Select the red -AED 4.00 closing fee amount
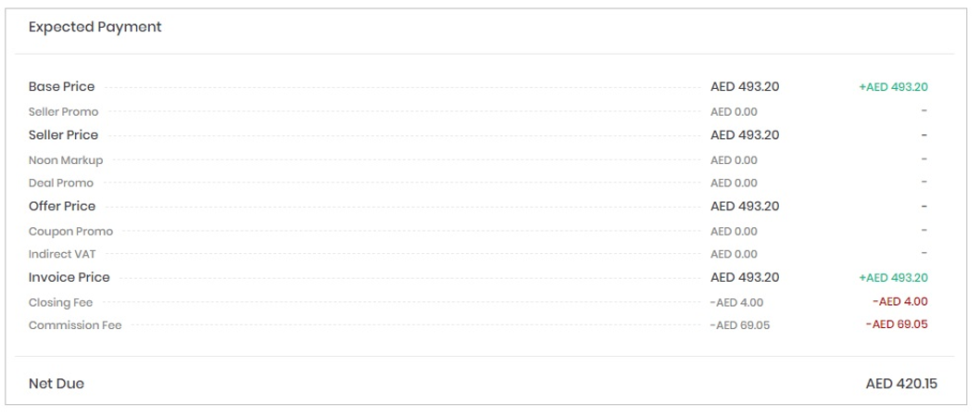 point(899,301)
